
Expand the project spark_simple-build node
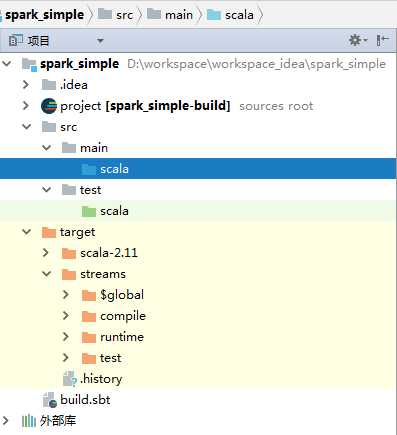click(26, 106)
